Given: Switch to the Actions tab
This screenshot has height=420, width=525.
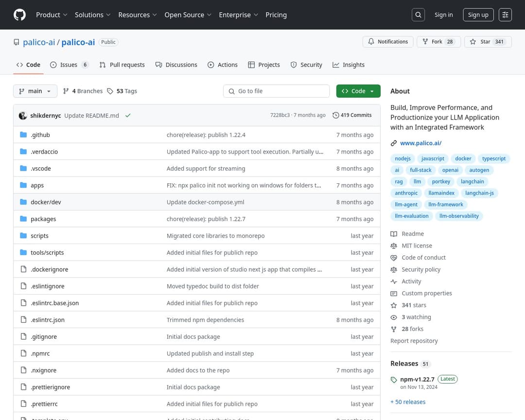Looking at the screenshot, I should coord(222,65).
